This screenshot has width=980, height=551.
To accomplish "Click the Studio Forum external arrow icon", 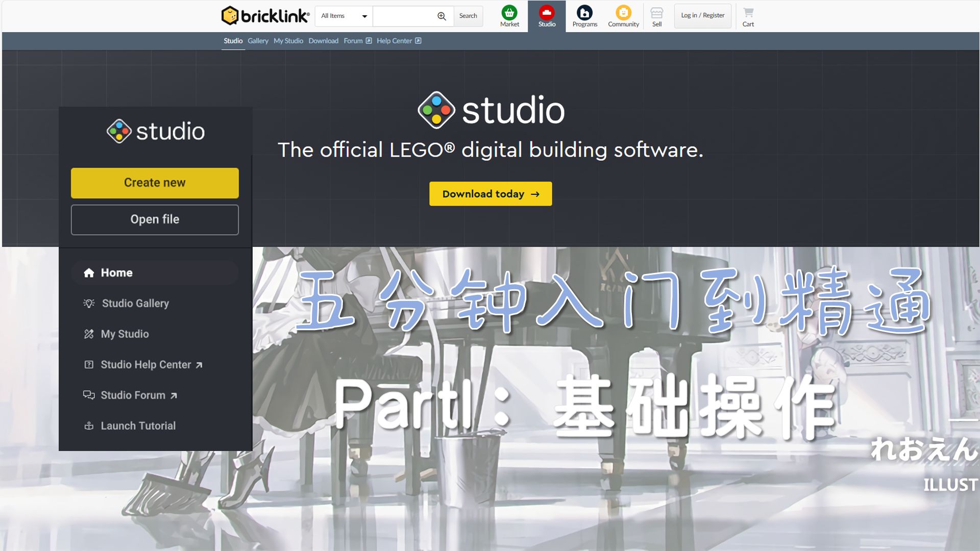I will click(174, 395).
